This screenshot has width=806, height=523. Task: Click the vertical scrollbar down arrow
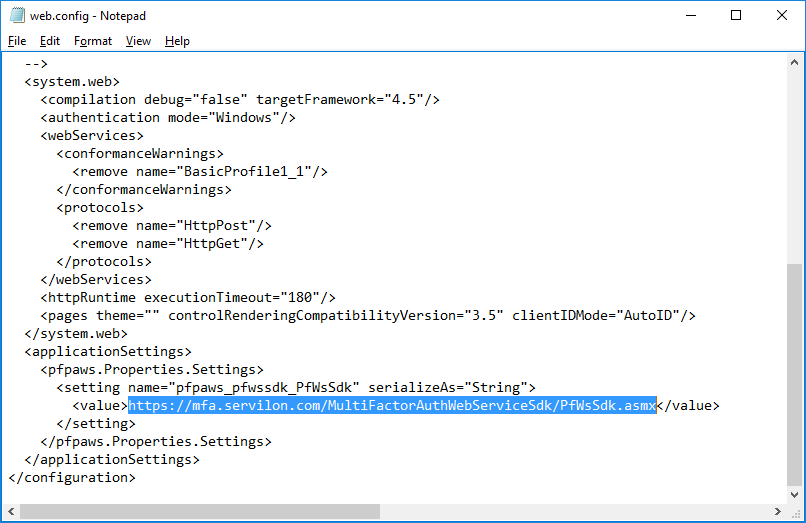[794, 495]
